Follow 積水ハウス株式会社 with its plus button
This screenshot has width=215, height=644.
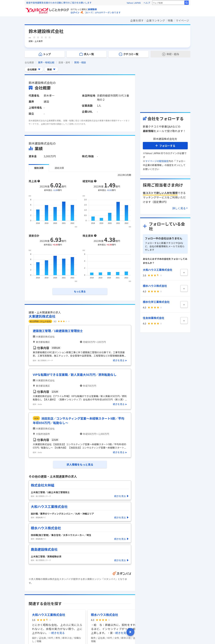coord(184,289)
